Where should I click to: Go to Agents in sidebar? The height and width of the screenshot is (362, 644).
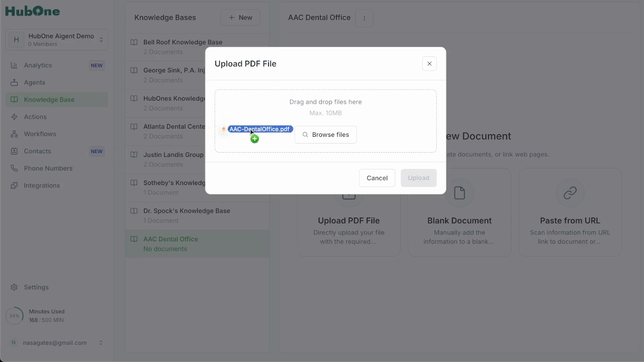click(57, 82)
